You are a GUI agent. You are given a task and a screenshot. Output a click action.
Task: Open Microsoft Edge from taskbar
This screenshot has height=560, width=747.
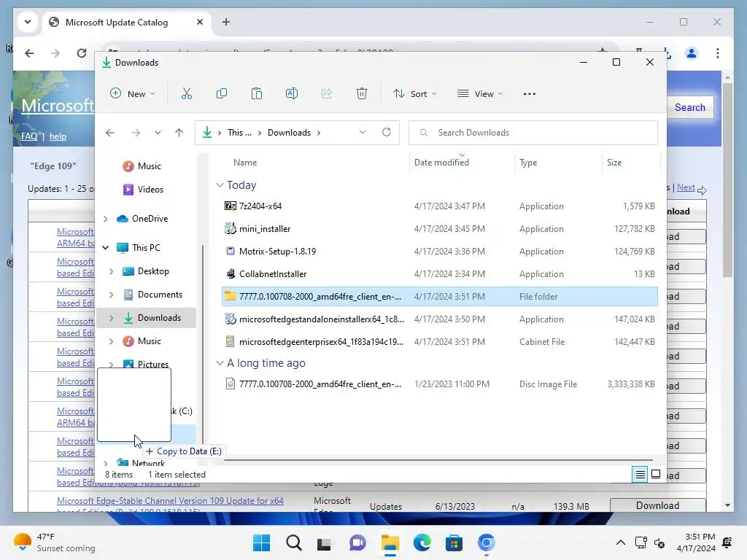[x=422, y=542]
